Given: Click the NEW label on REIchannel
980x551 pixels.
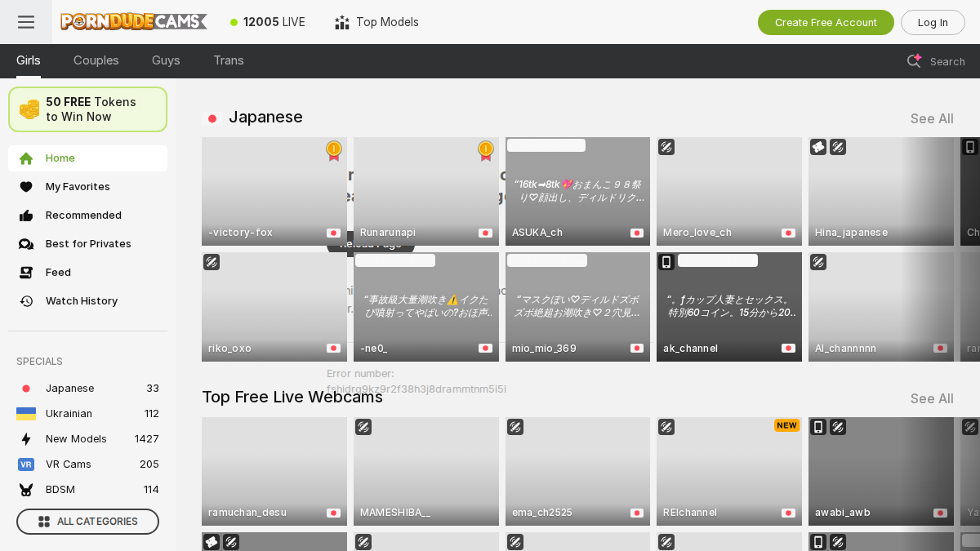Looking at the screenshot, I should coord(786,425).
